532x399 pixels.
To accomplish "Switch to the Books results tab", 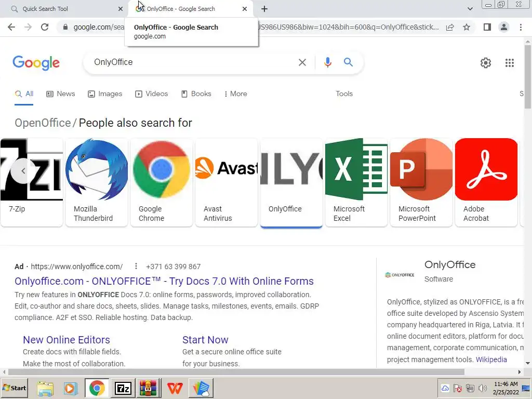I will 196,94.
